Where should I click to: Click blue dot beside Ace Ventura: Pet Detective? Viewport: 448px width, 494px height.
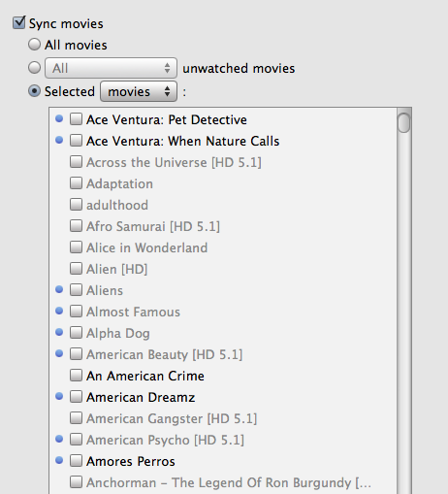tap(59, 118)
